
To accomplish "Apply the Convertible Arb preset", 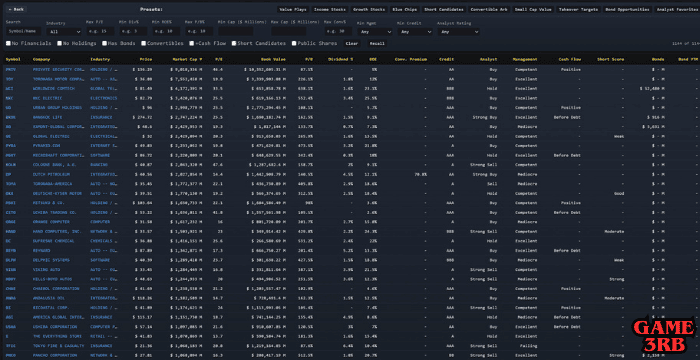I will click(489, 9).
